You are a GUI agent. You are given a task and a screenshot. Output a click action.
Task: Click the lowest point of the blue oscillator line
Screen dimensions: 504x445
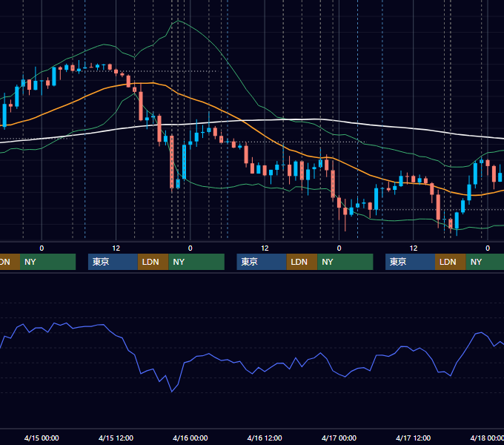point(172,392)
